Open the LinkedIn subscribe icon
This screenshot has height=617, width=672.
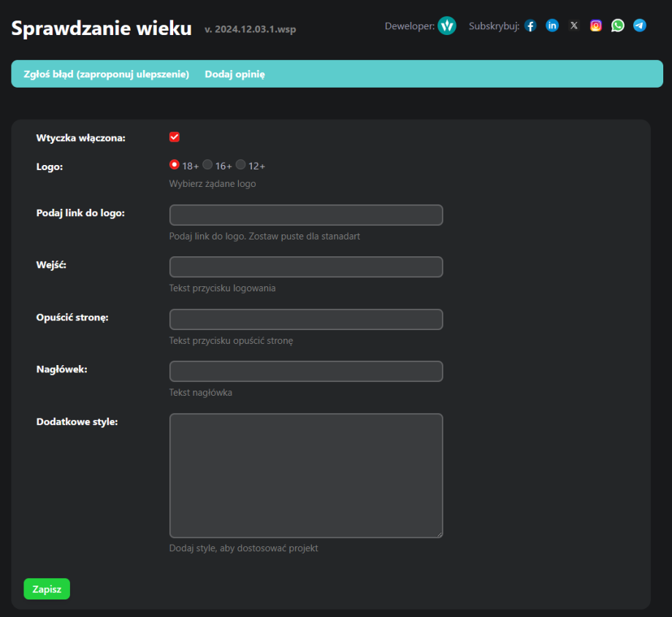click(552, 25)
